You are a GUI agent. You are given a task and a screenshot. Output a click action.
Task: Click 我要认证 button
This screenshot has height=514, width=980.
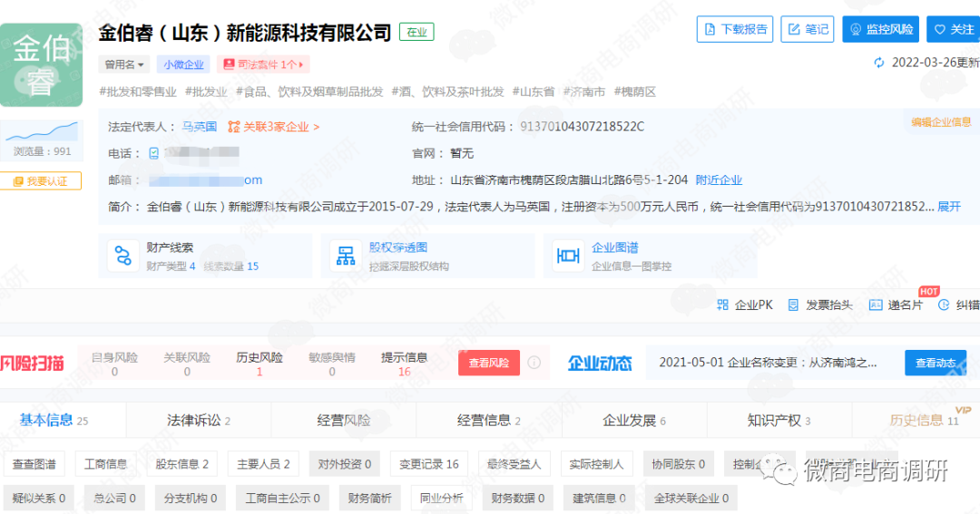coord(41,181)
